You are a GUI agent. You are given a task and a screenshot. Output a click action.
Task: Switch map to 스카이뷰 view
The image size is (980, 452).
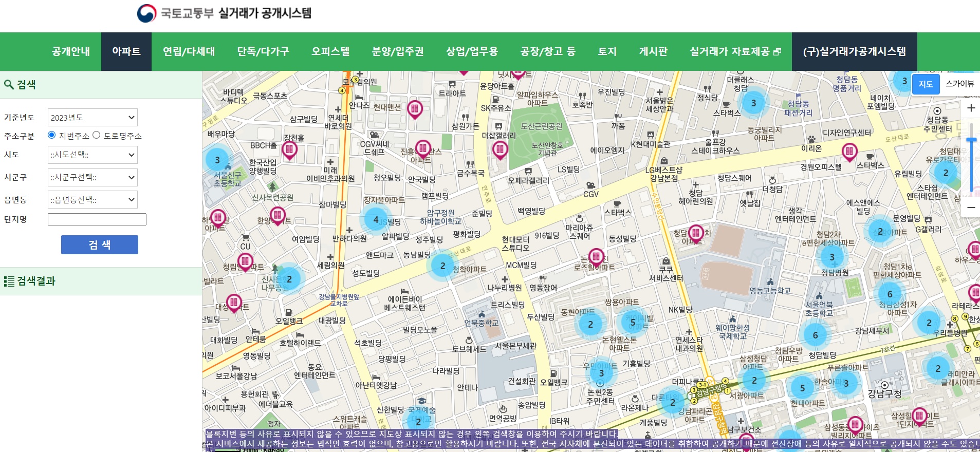click(x=959, y=84)
